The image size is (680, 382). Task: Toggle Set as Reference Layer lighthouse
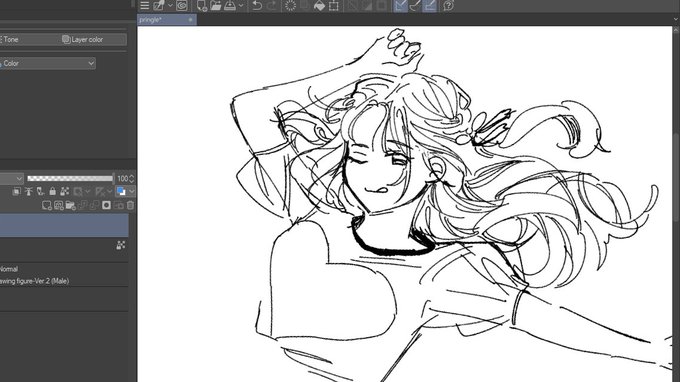tap(29, 191)
